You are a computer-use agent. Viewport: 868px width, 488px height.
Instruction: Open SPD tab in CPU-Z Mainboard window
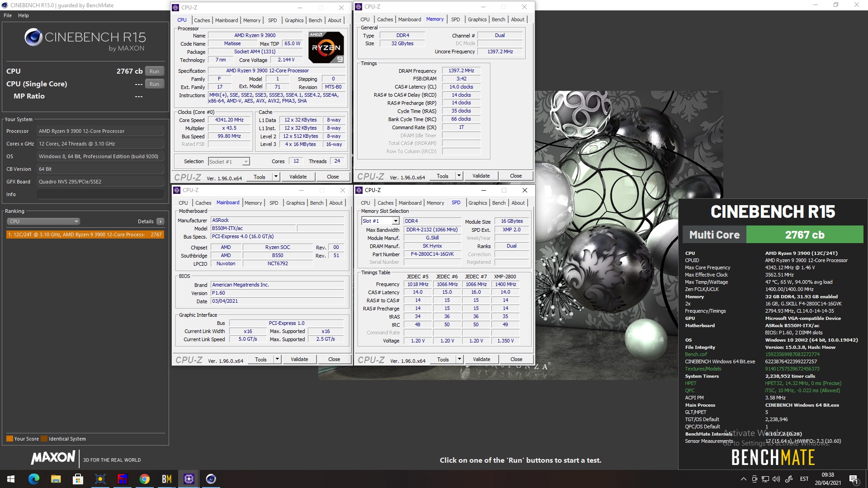274,203
